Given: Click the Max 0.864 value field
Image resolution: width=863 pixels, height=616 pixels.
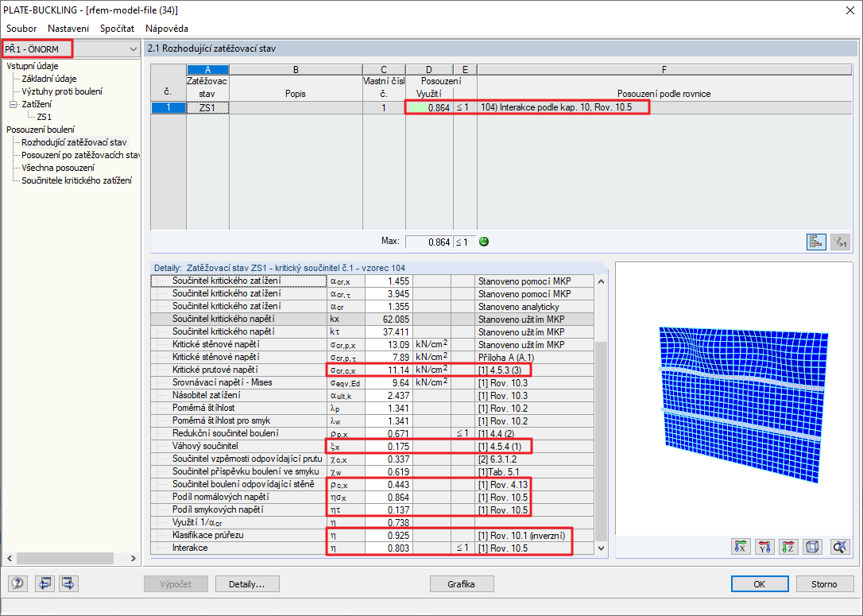Looking at the screenshot, I should click(429, 242).
